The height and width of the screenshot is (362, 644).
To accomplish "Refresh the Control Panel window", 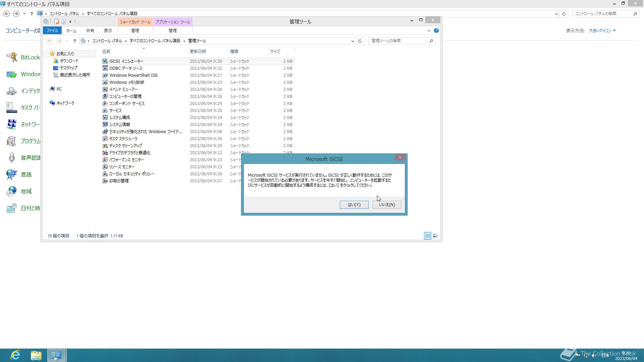I will pos(564,14).
